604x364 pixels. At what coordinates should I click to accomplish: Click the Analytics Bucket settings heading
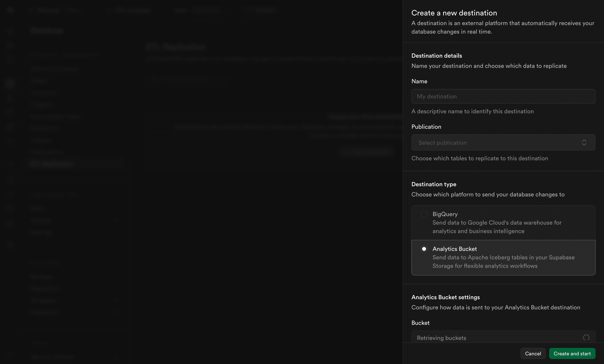tap(445, 297)
